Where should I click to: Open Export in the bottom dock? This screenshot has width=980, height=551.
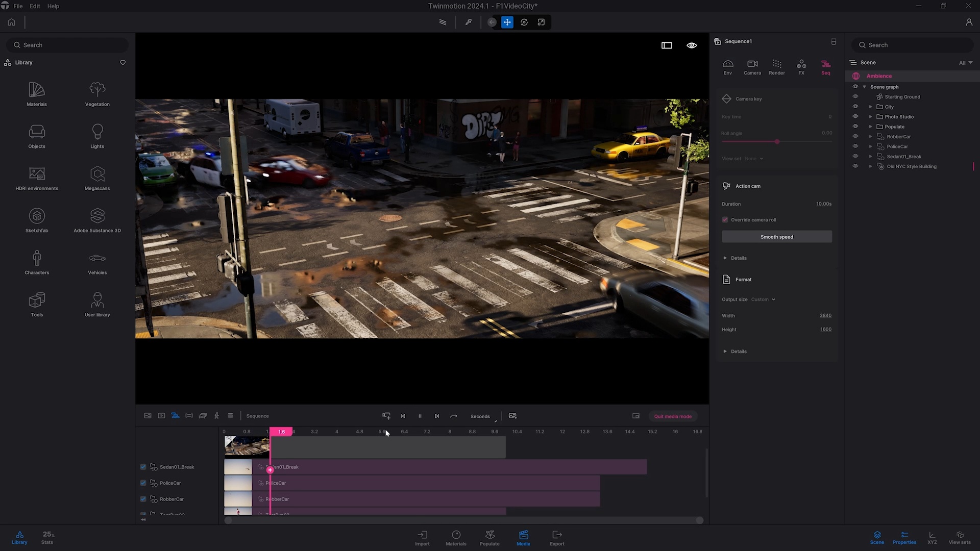[557, 538]
